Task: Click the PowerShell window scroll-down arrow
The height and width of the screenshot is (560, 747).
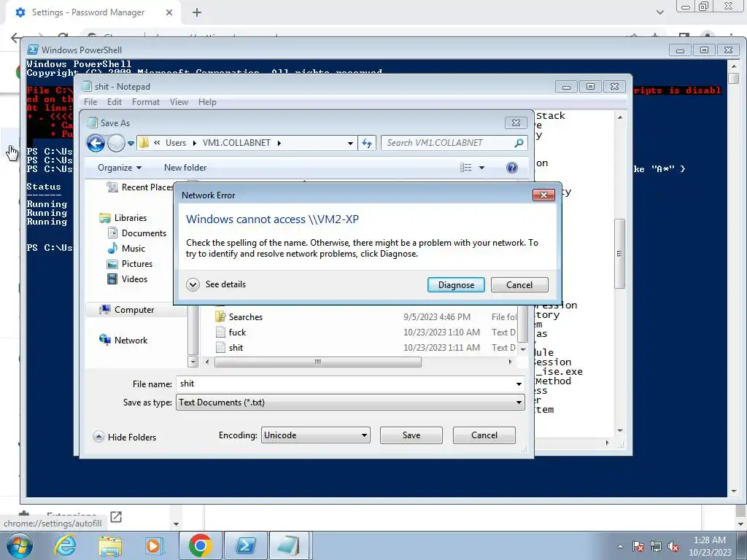Action: [734, 491]
